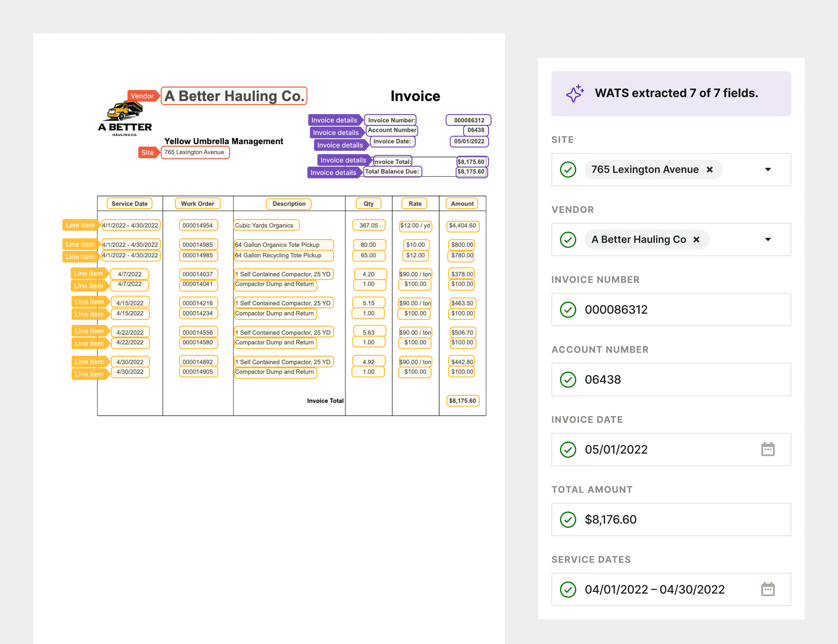Select the Service Date column header
This screenshot has width=838, height=644.
click(129, 203)
